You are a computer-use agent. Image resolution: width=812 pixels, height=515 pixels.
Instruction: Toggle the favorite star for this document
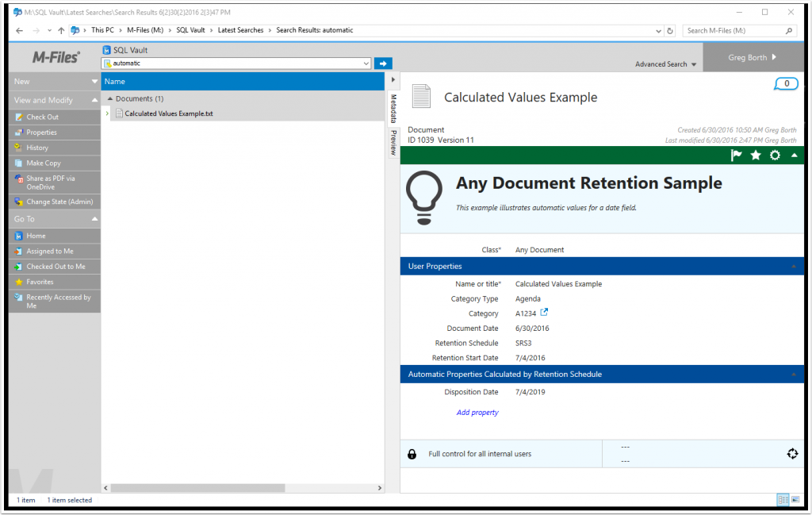point(756,155)
